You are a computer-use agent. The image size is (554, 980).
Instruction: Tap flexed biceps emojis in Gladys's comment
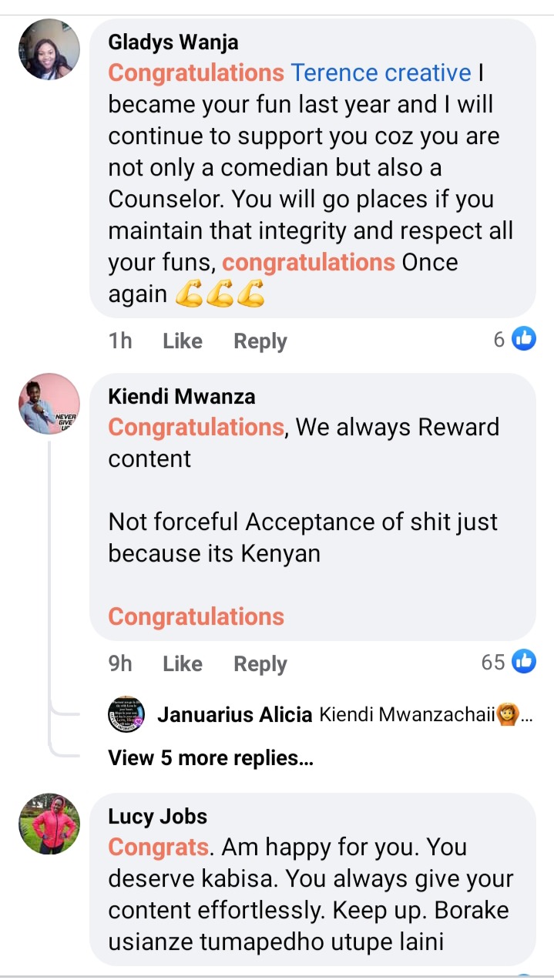pyautogui.click(x=220, y=294)
